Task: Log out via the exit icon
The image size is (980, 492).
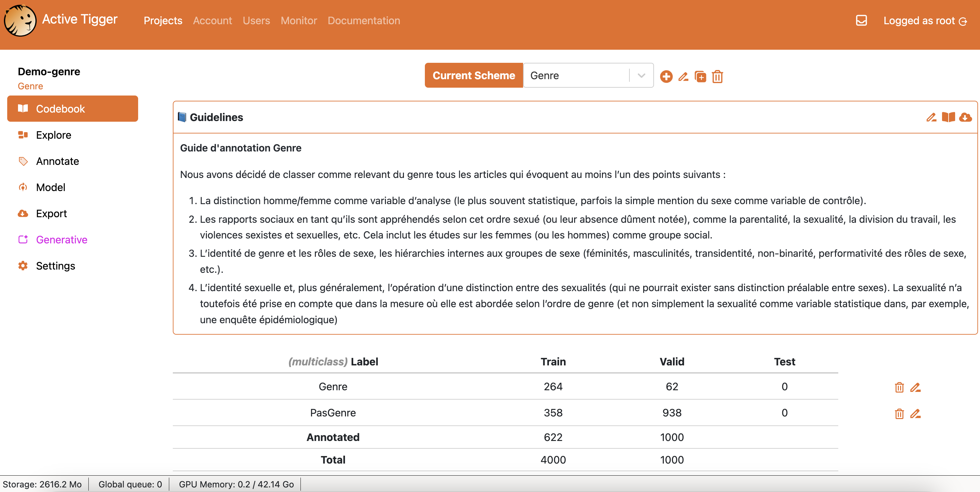Action: point(963,21)
